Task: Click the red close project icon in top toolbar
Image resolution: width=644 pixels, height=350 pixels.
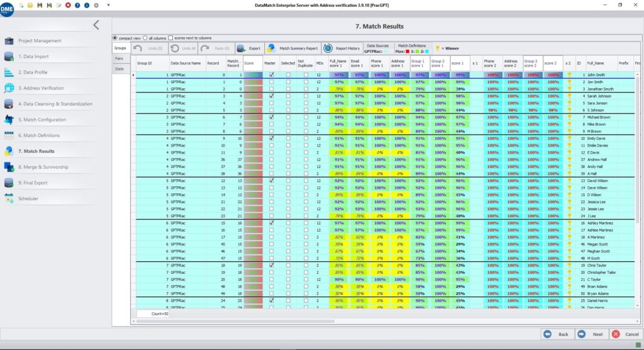Action: (x=68, y=5)
